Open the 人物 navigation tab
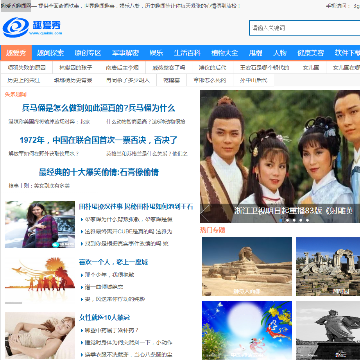 (x=280, y=53)
